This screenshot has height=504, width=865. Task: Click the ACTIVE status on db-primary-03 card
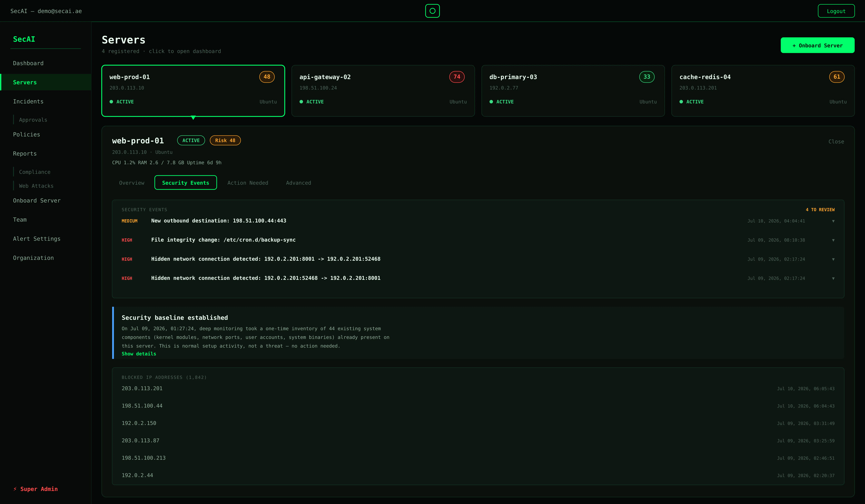click(x=501, y=102)
